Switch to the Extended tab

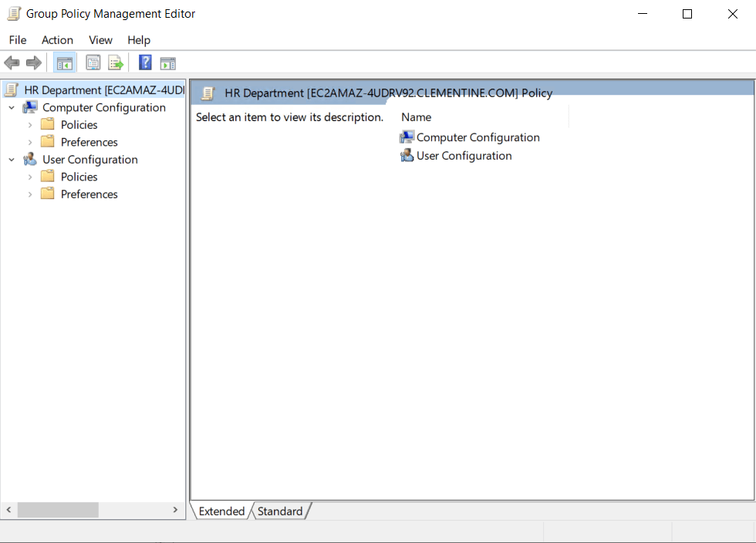coord(221,511)
